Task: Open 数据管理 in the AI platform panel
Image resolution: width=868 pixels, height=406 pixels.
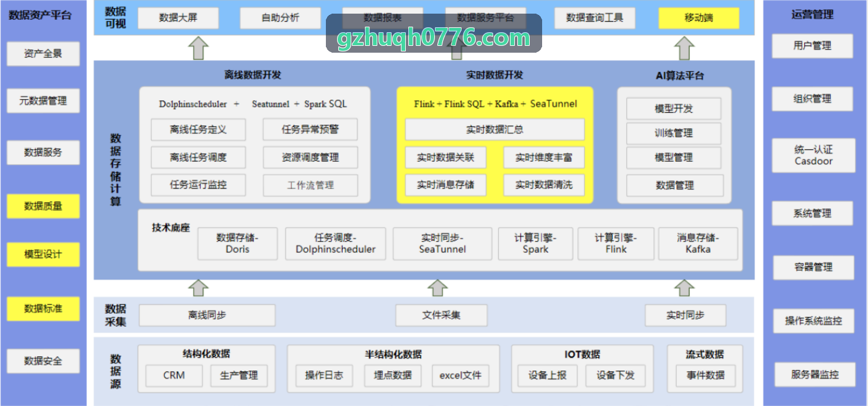Action: click(x=675, y=185)
